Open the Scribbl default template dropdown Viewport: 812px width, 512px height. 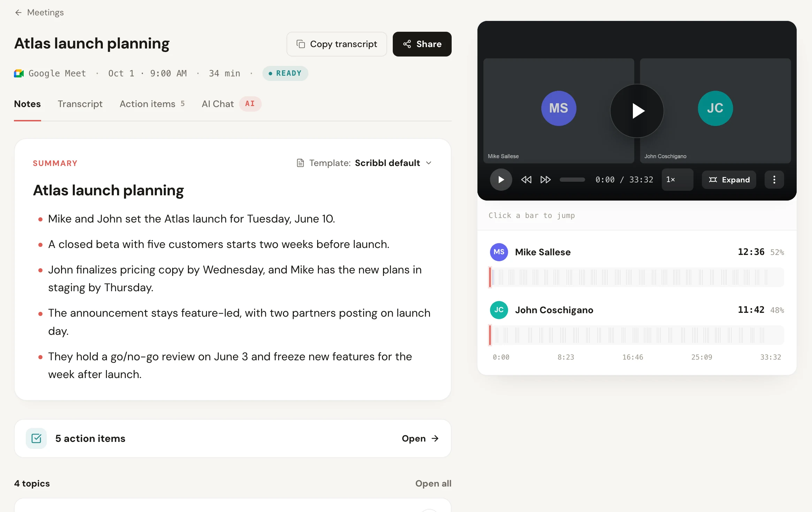364,163
